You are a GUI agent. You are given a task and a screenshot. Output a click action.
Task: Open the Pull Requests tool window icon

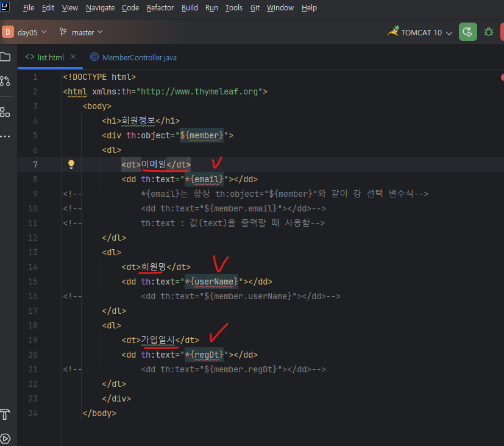click(5, 81)
